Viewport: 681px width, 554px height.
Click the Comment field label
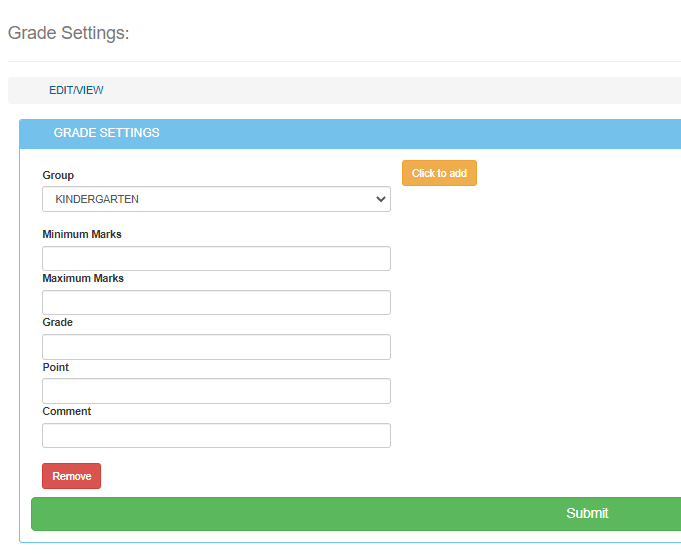point(66,411)
